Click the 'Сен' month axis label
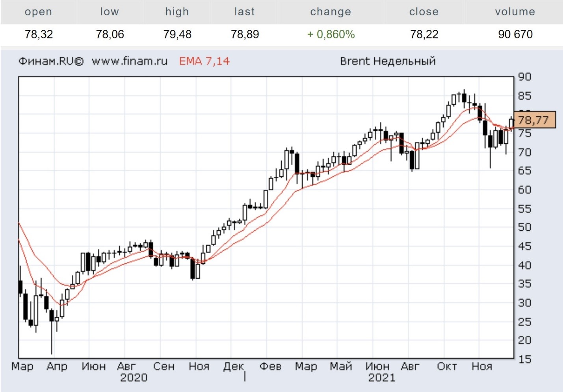 (164, 367)
